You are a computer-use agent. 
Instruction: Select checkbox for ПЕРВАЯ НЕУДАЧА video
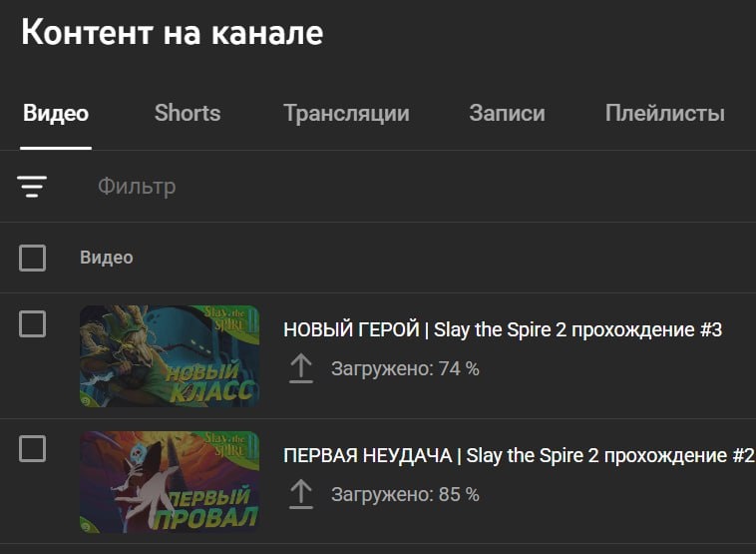pos(32,449)
